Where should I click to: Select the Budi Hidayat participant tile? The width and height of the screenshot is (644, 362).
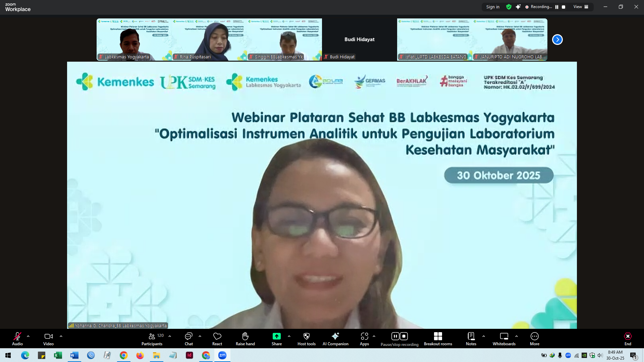point(360,40)
